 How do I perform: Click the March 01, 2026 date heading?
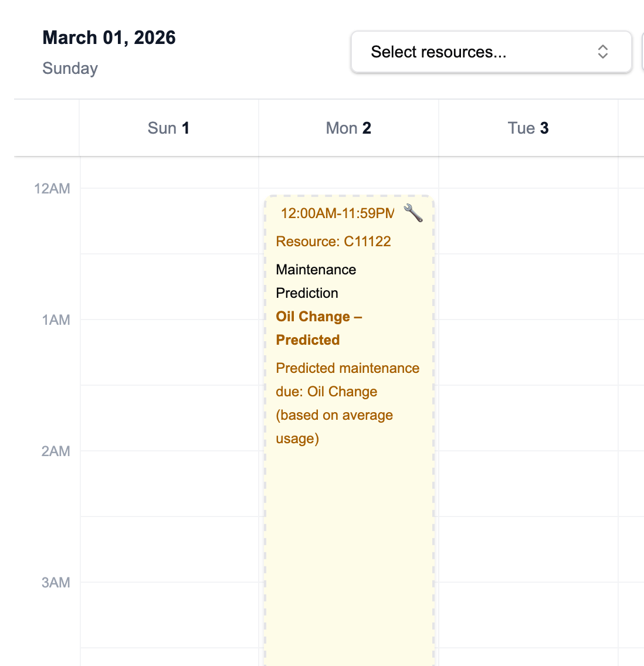pyautogui.click(x=109, y=38)
